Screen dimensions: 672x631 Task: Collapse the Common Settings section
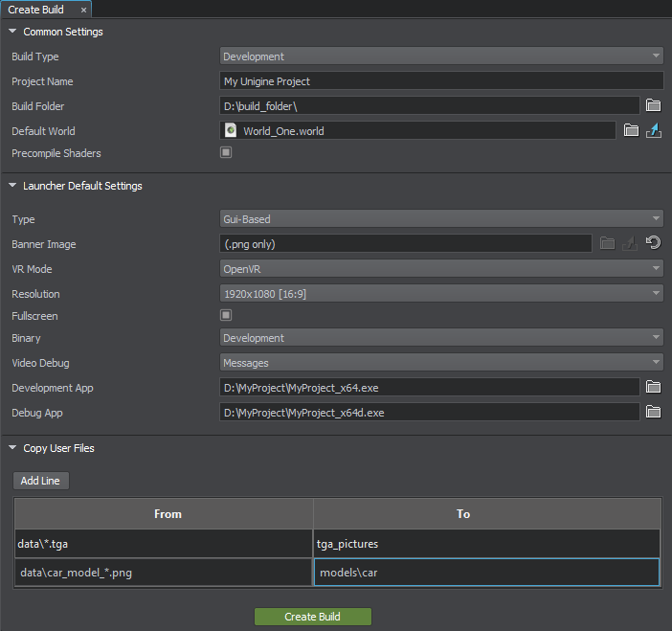pos(12,32)
